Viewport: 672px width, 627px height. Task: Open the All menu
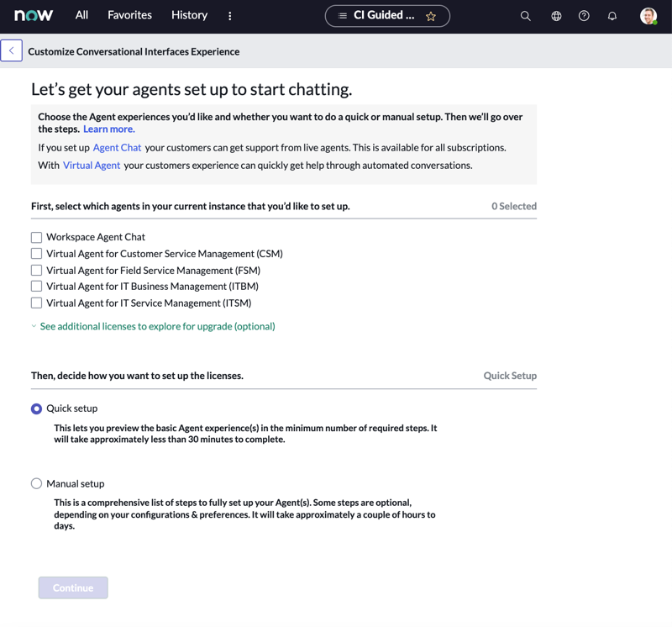click(81, 15)
